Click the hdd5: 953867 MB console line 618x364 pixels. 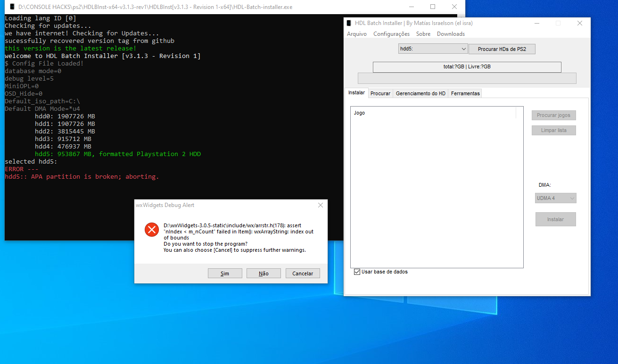[x=118, y=154]
